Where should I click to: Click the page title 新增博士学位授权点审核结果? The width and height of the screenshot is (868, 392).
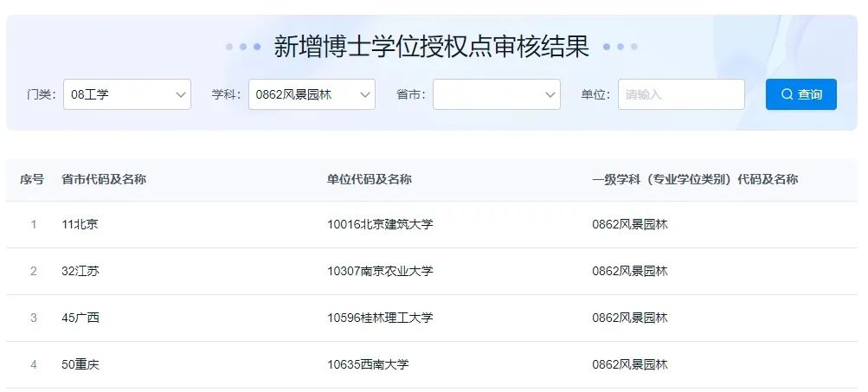431,46
